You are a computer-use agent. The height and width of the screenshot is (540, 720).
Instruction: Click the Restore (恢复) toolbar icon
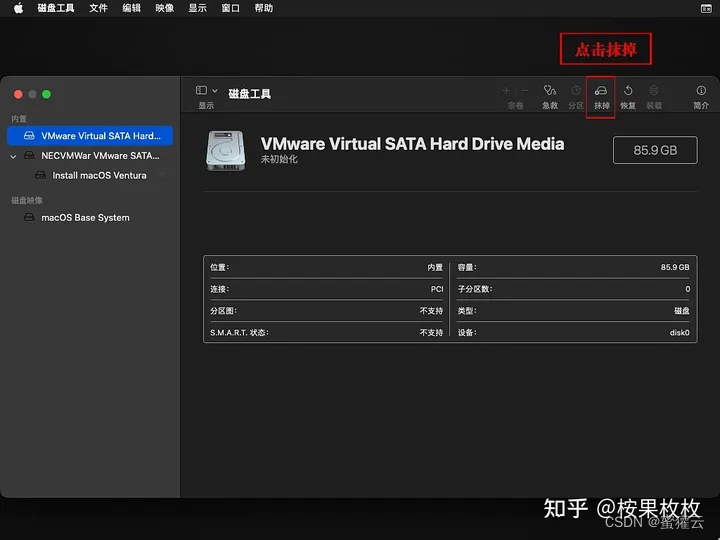click(x=628, y=90)
